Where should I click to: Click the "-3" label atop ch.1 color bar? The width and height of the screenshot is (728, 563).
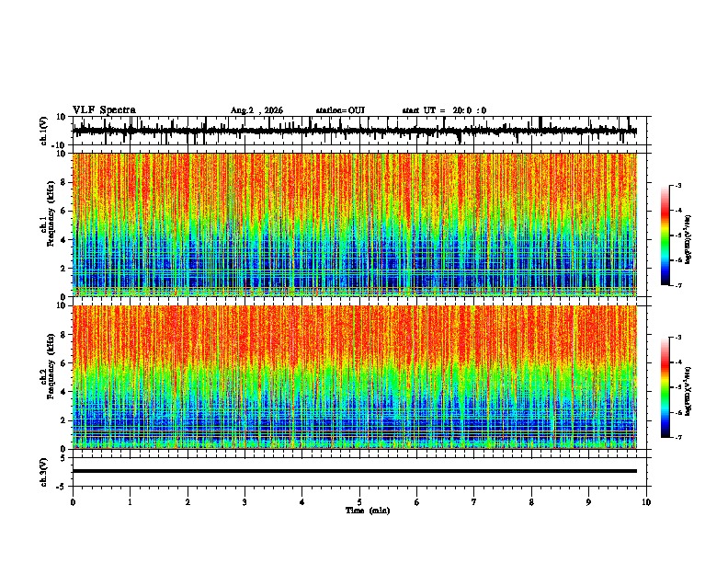click(677, 186)
